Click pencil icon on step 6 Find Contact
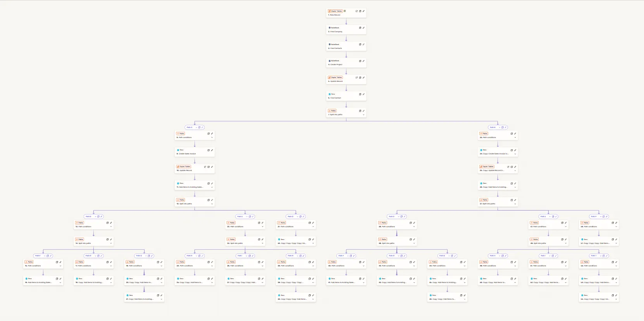The width and height of the screenshot is (644, 321). [x=363, y=94]
